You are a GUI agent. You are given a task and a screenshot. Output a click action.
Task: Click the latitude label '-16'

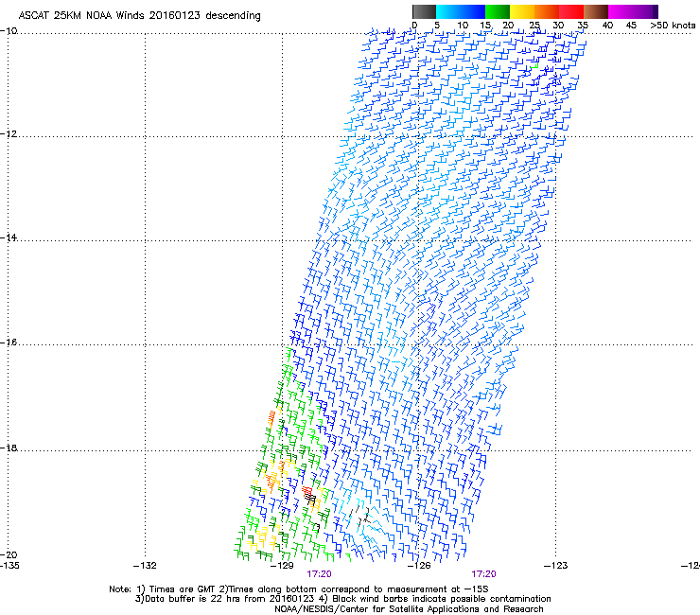9,343
